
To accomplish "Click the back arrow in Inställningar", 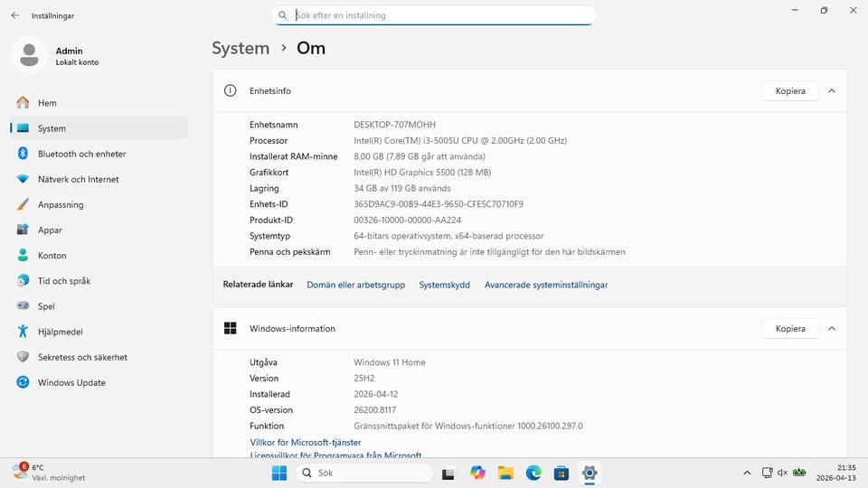I will 14,15.
